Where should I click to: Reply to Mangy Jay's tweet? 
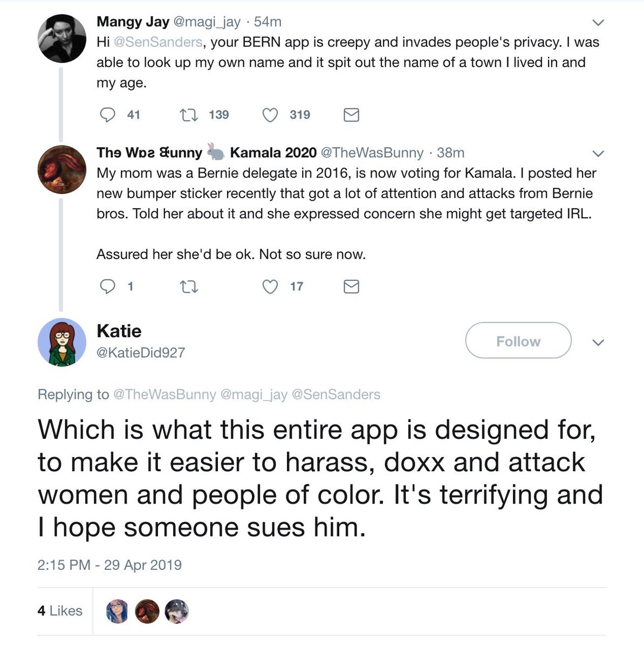tap(108, 115)
